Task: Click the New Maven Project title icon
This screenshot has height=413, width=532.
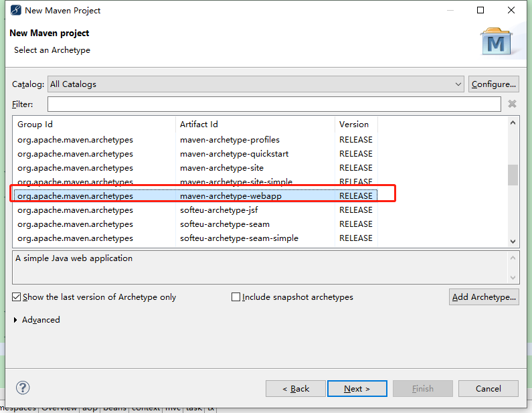Action: click(x=15, y=10)
